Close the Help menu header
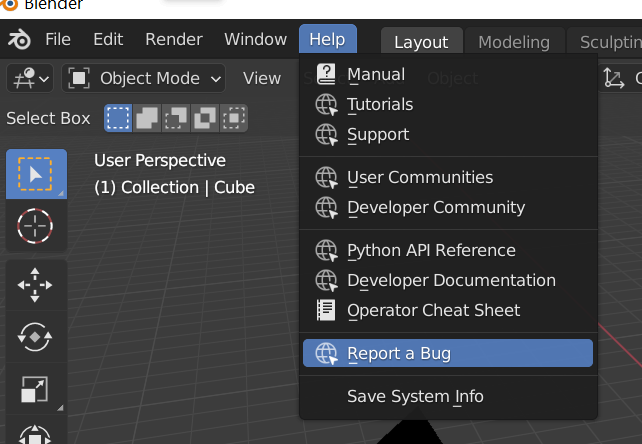 328,39
